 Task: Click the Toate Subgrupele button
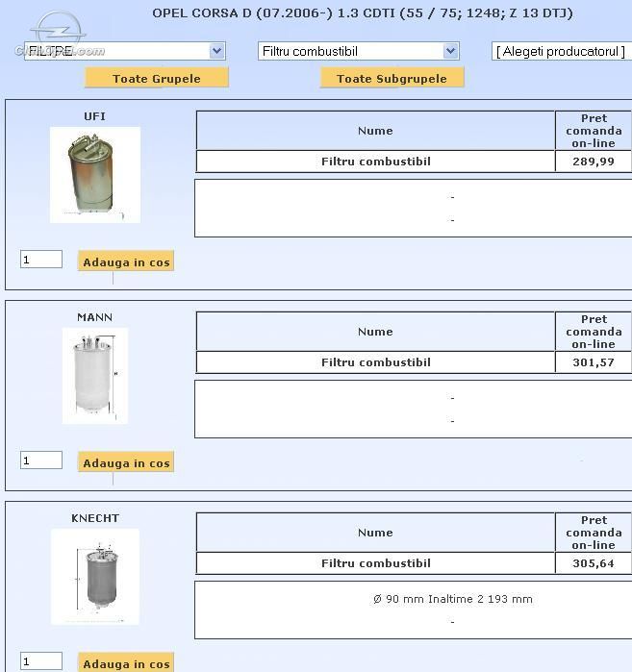392,78
